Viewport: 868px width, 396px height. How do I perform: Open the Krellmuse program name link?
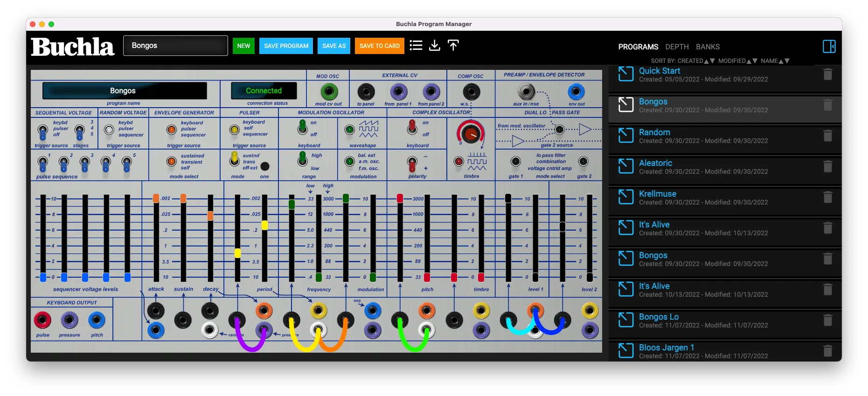click(x=657, y=194)
